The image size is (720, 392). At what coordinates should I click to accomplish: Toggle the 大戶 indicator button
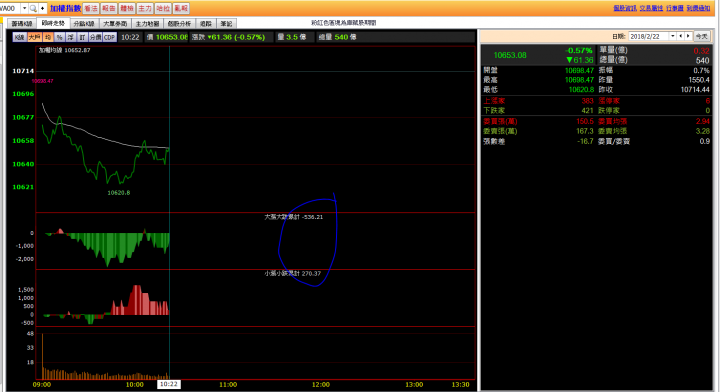pos(34,37)
